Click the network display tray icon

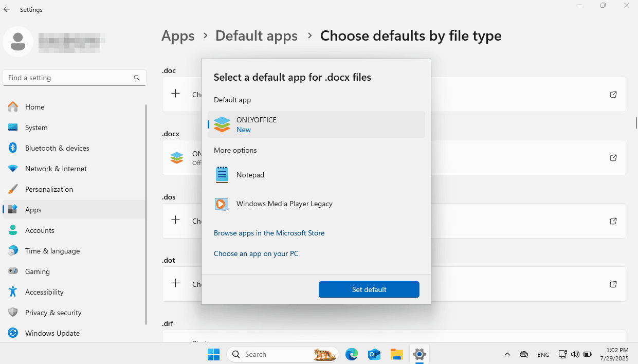point(562,354)
